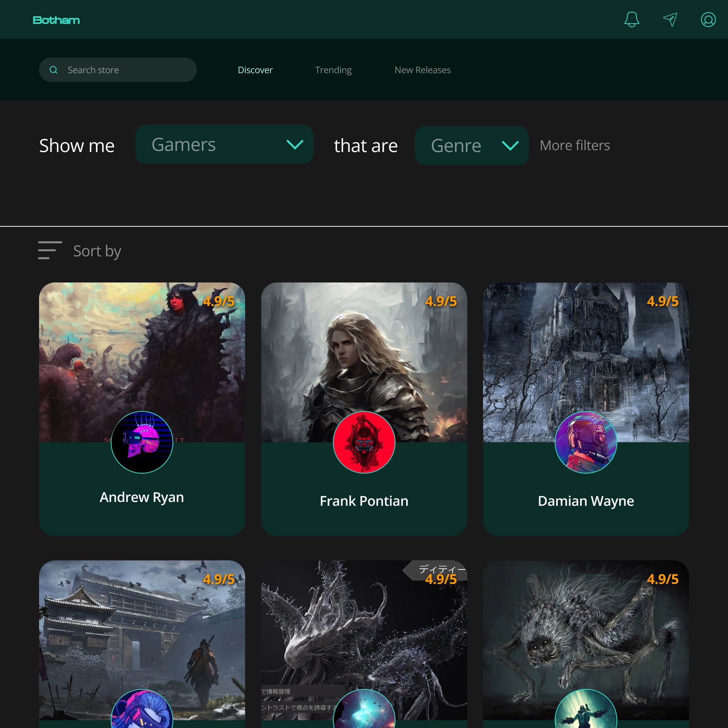
Task: Click Andrew Ryan's skull avatar
Action: coord(142,442)
